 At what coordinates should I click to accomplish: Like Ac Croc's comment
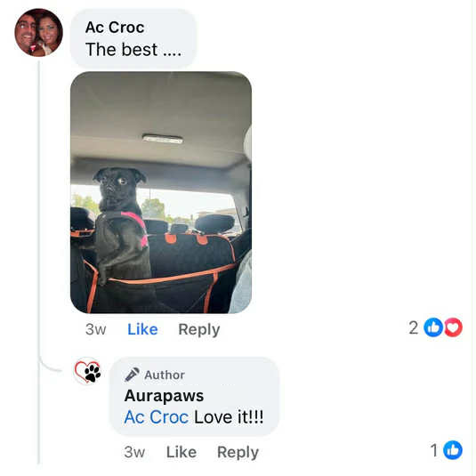coord(142,329)
